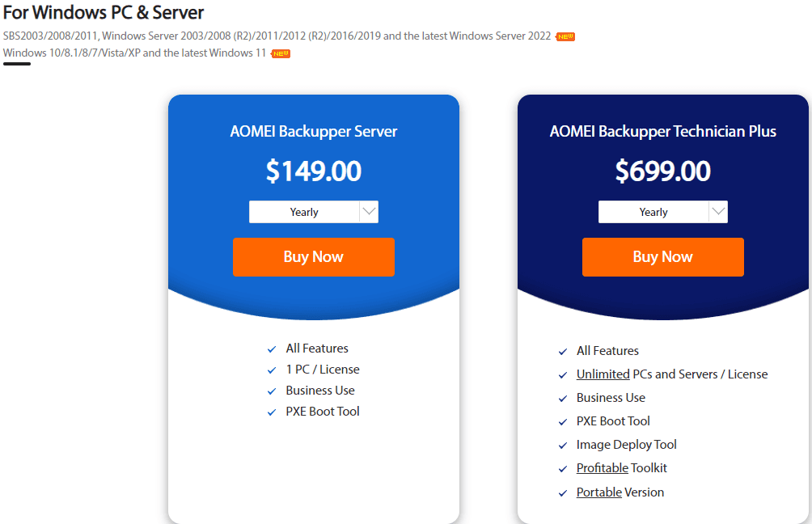Image resolution: width=812 pixels, height=524 pixels.
Task: Click dropdown arrow under $149.00 price
Action: tap(369, 212)
